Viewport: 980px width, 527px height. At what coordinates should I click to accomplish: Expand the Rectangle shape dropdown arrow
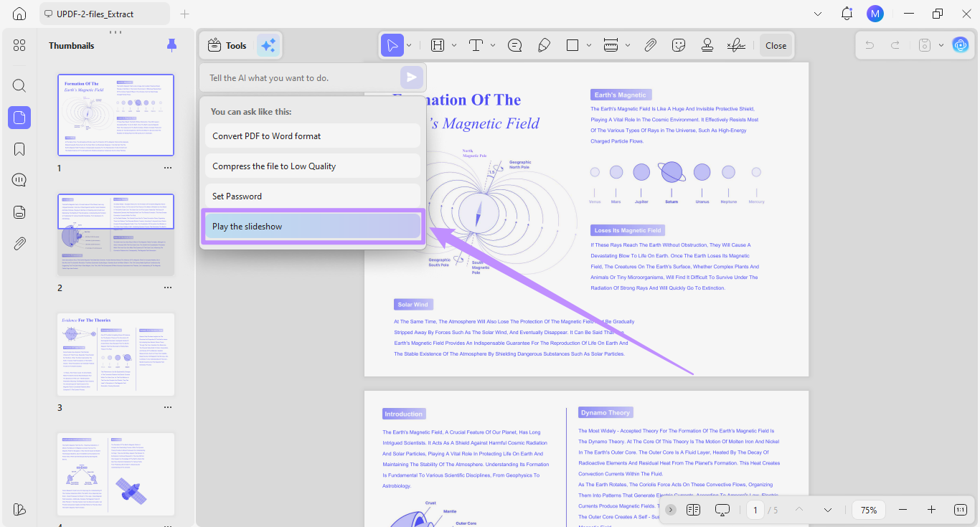589,45
